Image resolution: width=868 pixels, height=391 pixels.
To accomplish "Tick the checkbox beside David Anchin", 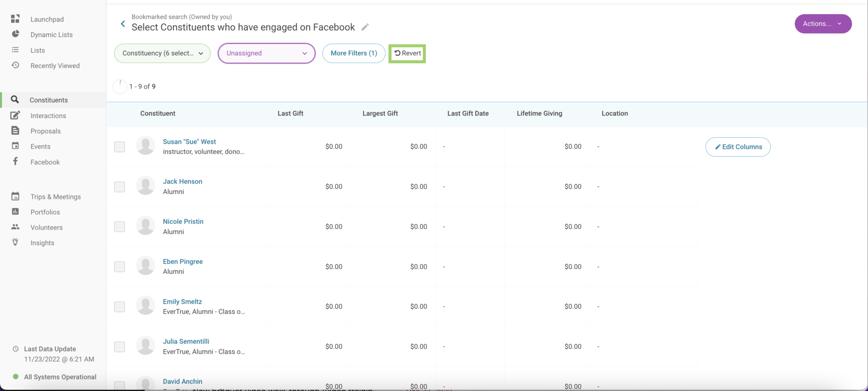I will click(x=120, y=385).
